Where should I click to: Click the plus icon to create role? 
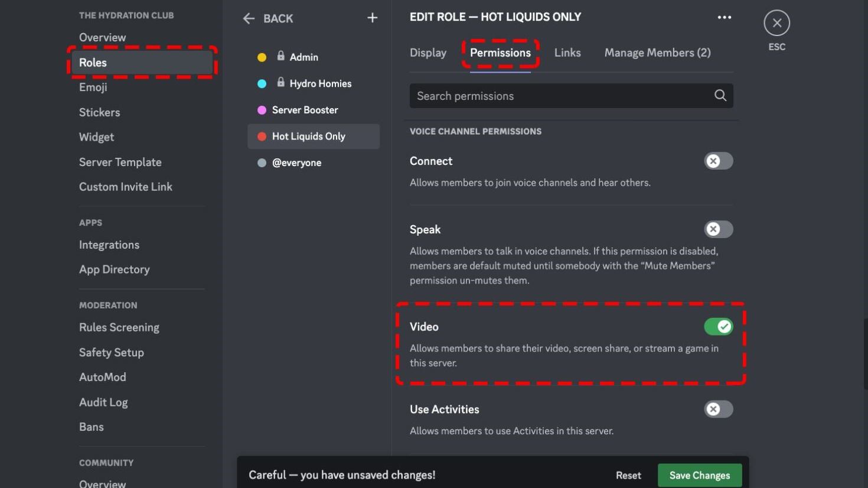coord(372,18)
